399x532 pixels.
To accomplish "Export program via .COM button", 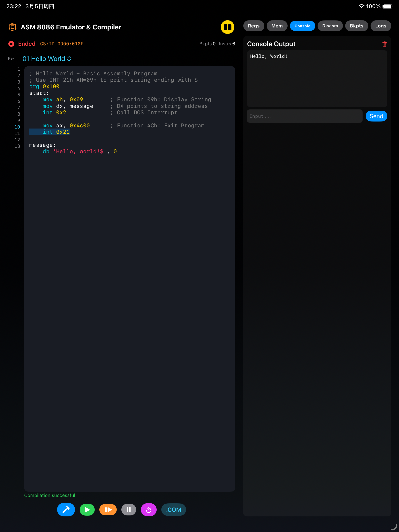I will [x=174, y=510].
